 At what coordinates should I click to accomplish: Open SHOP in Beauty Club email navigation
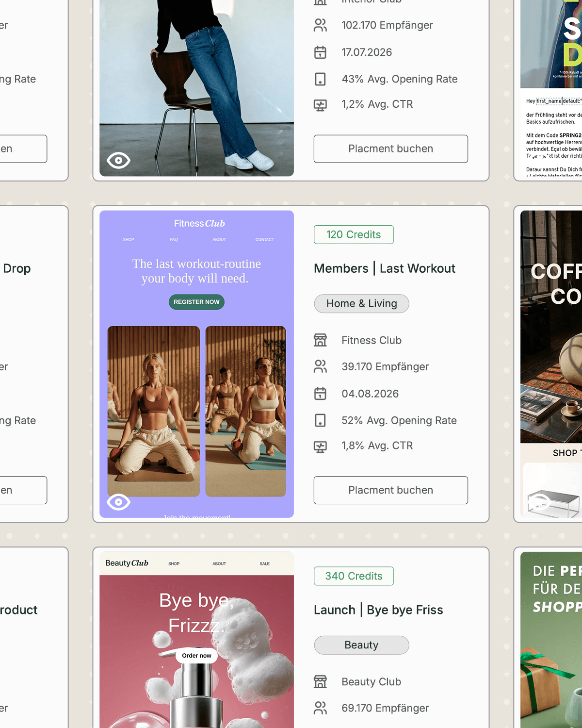pos(174,564)
